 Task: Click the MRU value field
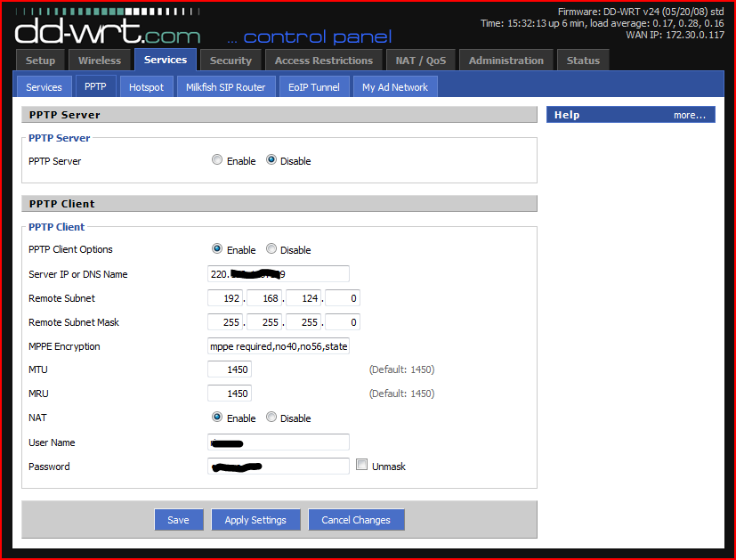point(230,394)
